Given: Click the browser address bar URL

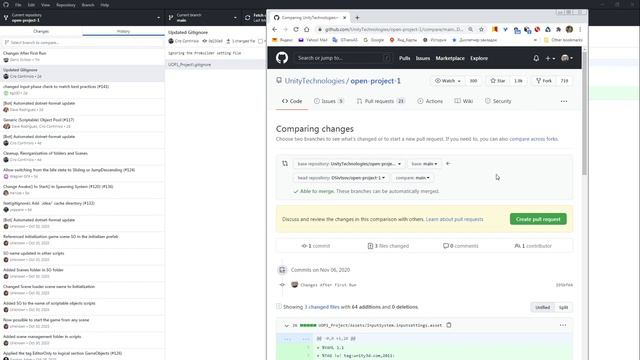Looking at the screenshot, I should (393, 29).
